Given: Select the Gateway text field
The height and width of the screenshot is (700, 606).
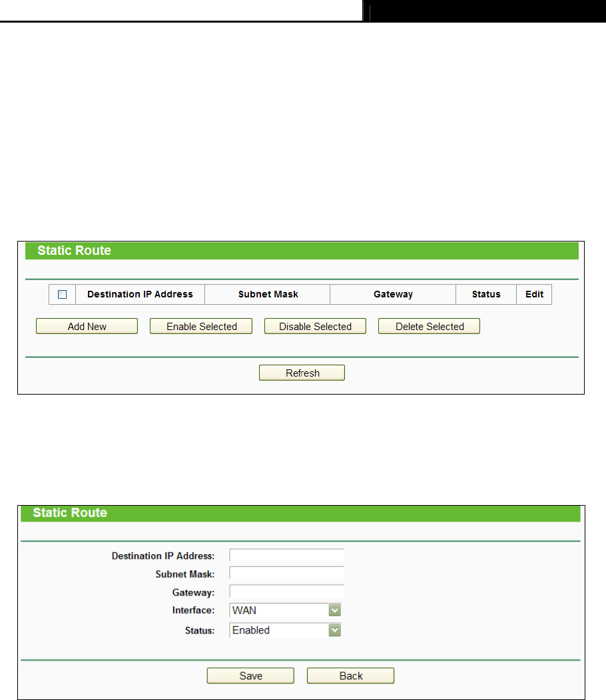Looking at the screenshot, I should [x=286, y=592].
